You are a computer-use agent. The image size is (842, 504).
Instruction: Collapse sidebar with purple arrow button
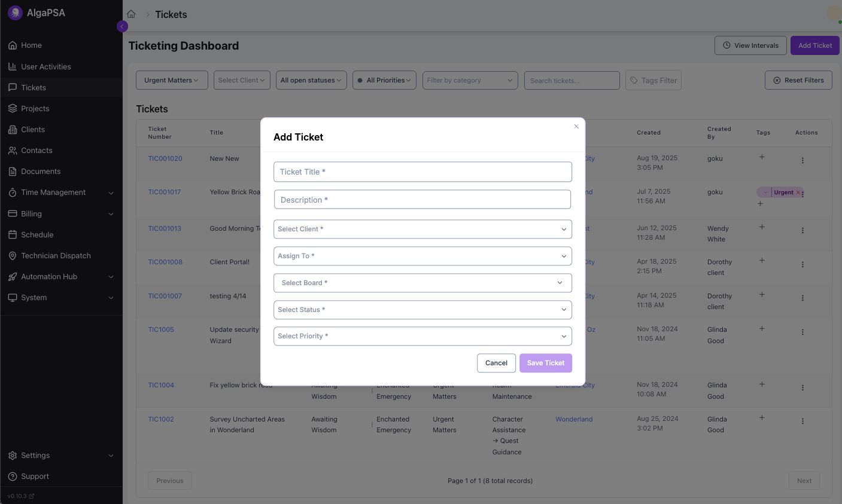click(122, 26)
